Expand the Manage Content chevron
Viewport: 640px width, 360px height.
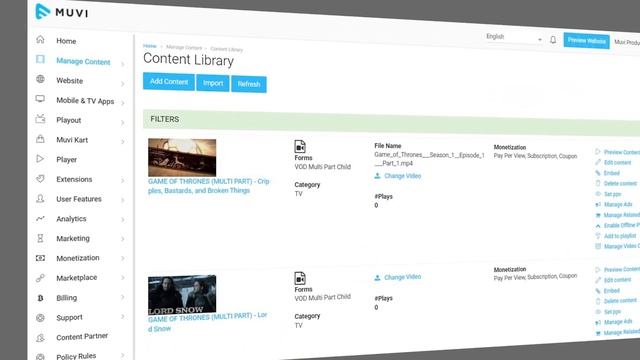[122, 64]
